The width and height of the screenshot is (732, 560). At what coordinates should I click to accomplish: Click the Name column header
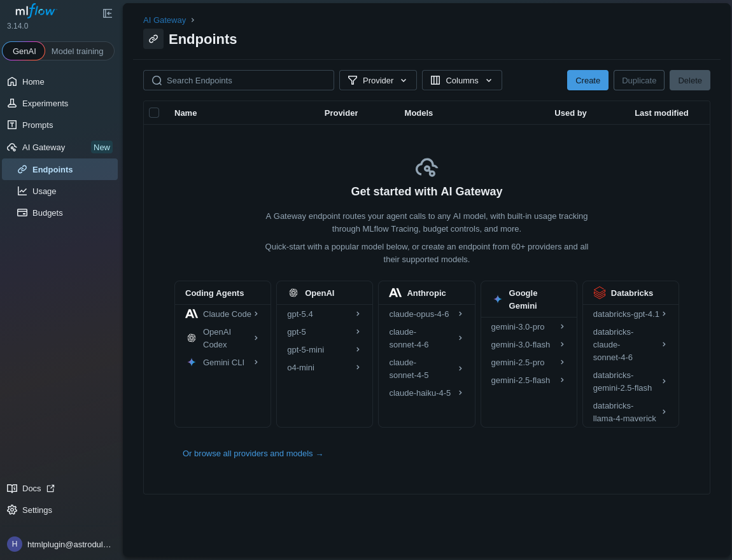[185, 113]
